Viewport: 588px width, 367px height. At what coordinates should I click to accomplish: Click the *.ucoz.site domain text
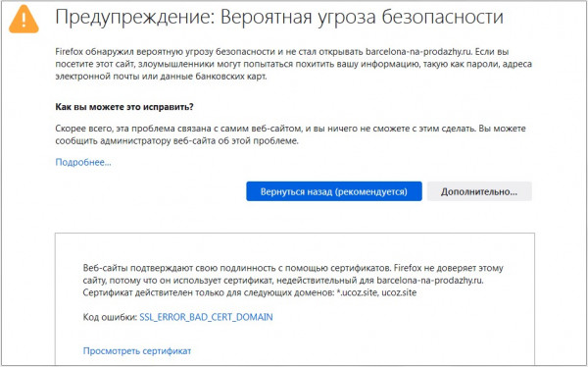click(356, 292)
